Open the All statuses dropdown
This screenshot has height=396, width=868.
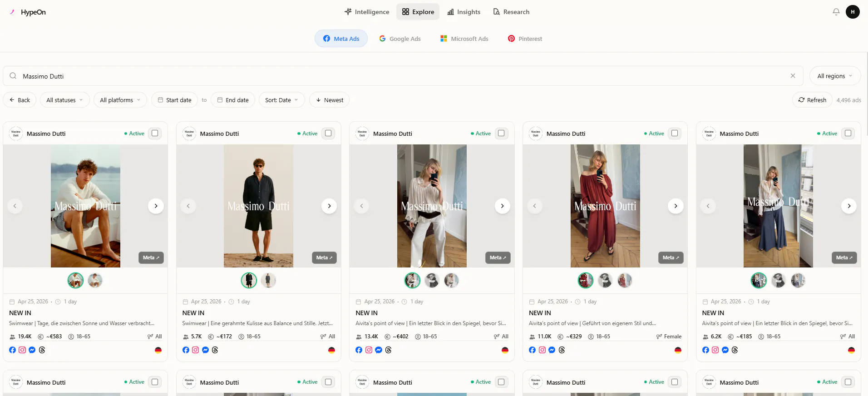pos(64,100)
